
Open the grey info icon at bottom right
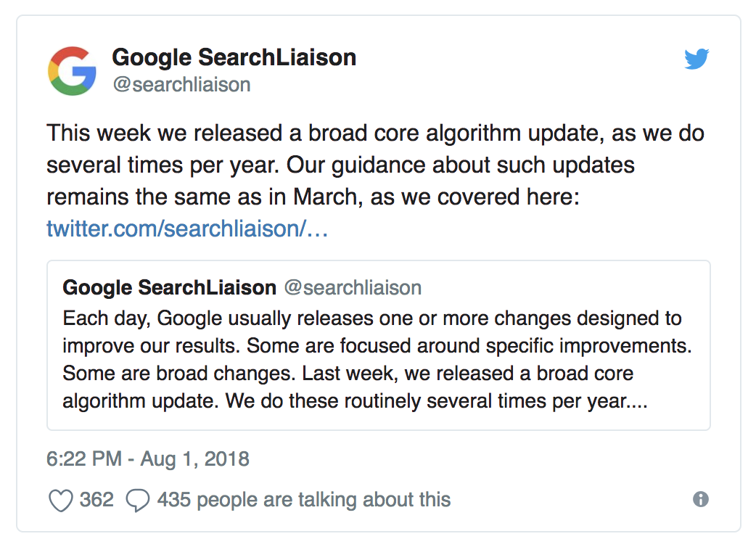(x=700, y=499)
